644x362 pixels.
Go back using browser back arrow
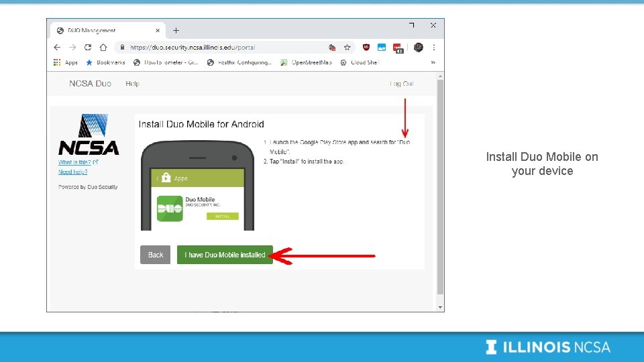pos(57,48)
